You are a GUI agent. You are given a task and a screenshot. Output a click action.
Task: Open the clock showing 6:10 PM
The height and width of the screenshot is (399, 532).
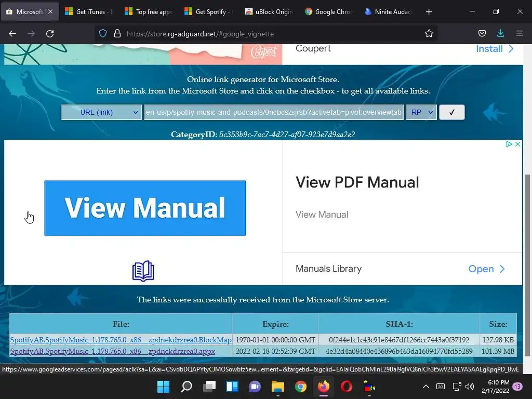(496, 387)
